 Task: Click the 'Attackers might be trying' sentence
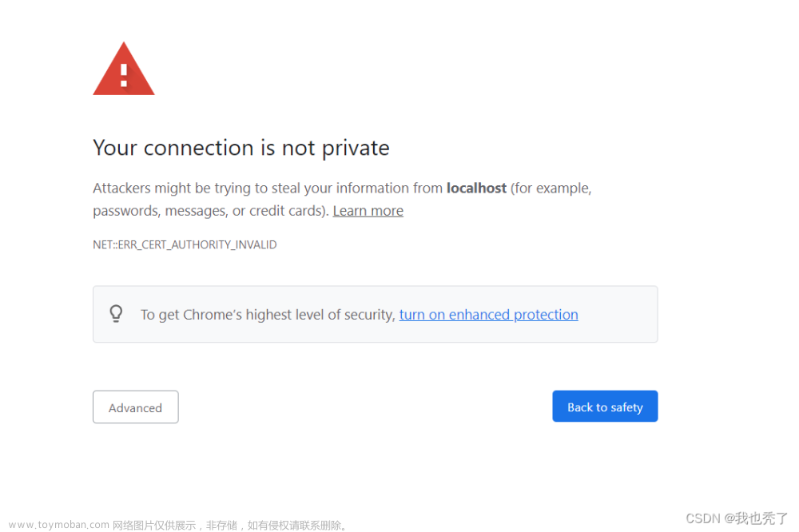tap(342, 199)
